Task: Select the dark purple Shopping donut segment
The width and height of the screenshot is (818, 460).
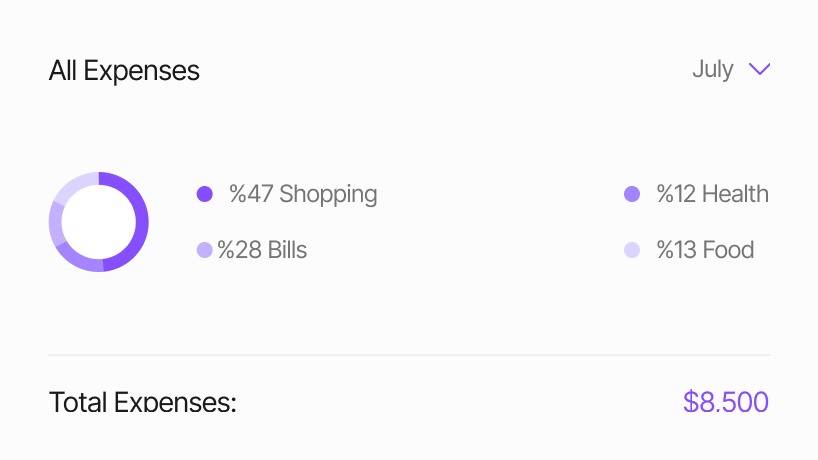Action: pyautogui.click(x=140, y=222)
